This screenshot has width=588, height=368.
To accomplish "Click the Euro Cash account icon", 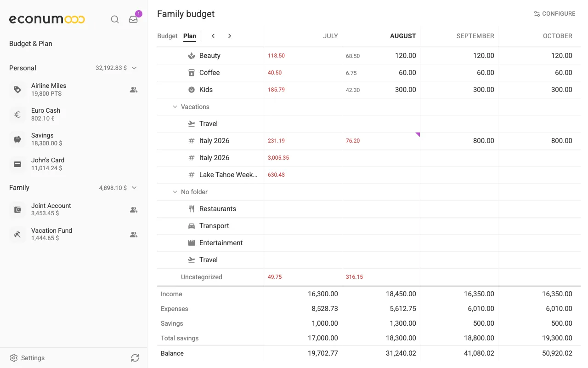I will pos(17,115).
